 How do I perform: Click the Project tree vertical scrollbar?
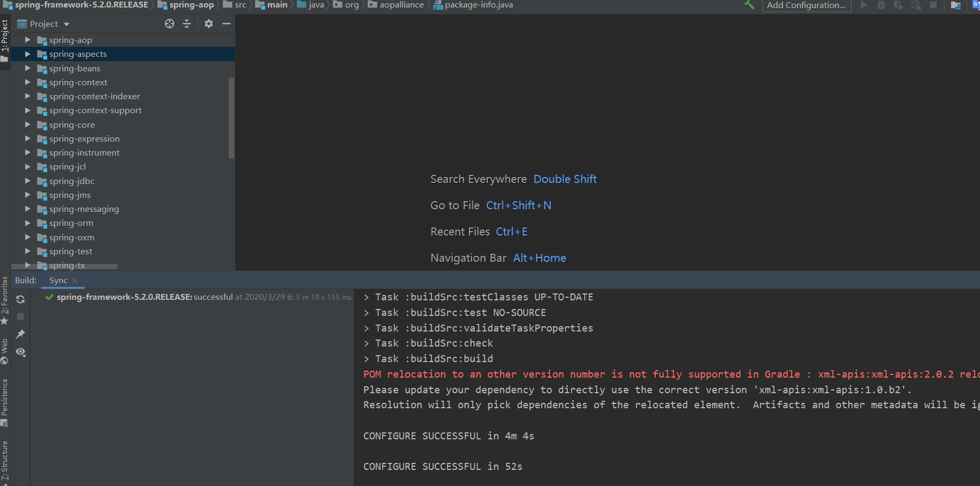[231, 118]
